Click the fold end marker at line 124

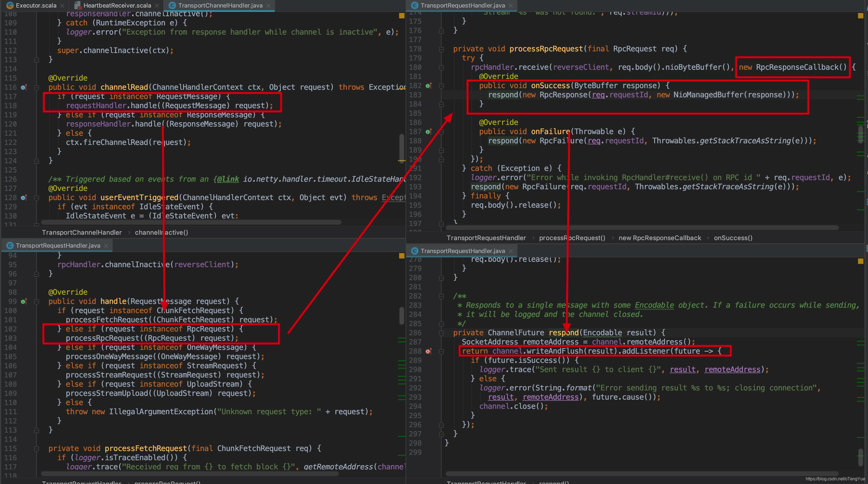click(37, 161)
